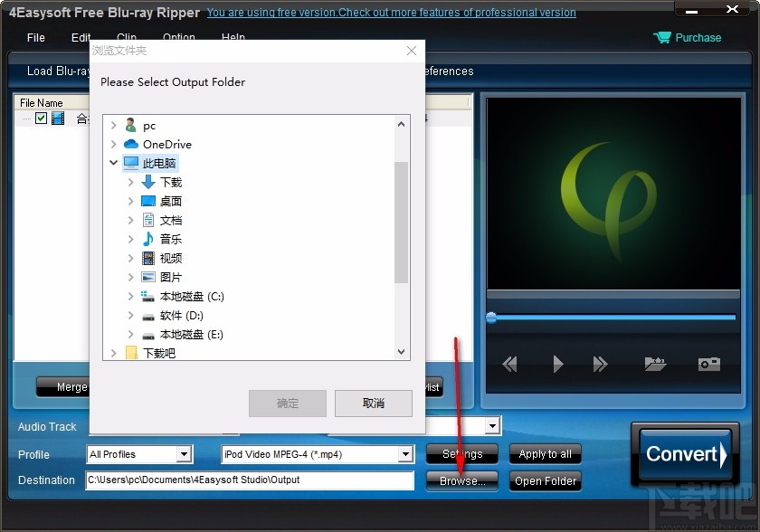Collapse the 此电脑 tree node
The width and height of the screenshot is (760, 532).
pos(113,163)
